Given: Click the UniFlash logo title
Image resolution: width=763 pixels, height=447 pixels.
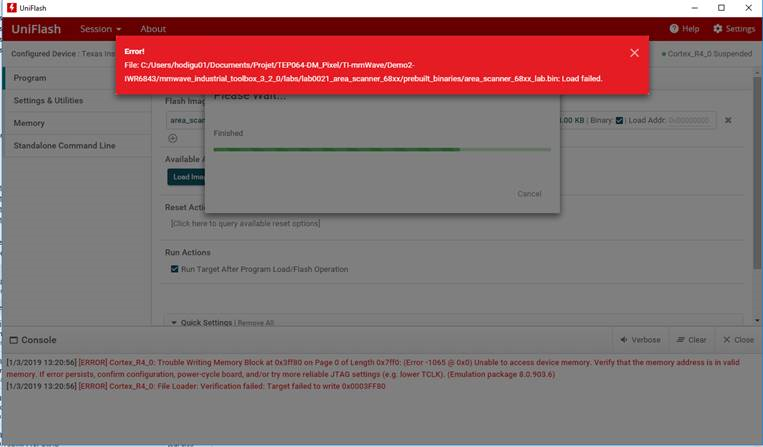Looking at the screenshot, I should coord(36,29).
